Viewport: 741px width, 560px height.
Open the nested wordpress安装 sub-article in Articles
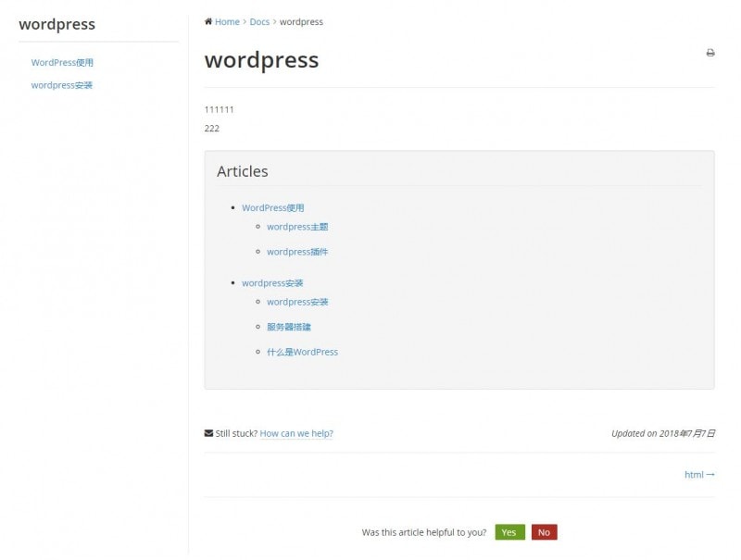tap(297, 302)
